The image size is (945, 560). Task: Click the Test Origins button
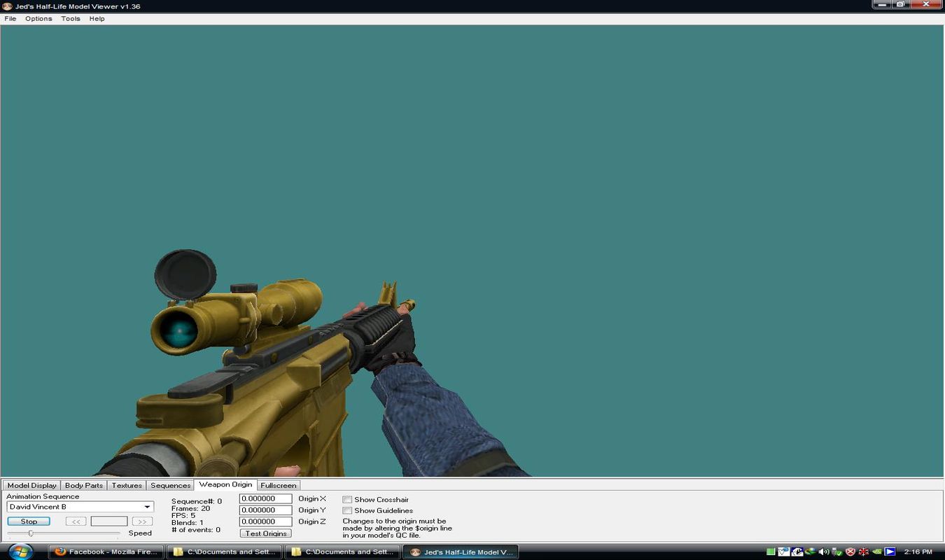pos(265,533)
